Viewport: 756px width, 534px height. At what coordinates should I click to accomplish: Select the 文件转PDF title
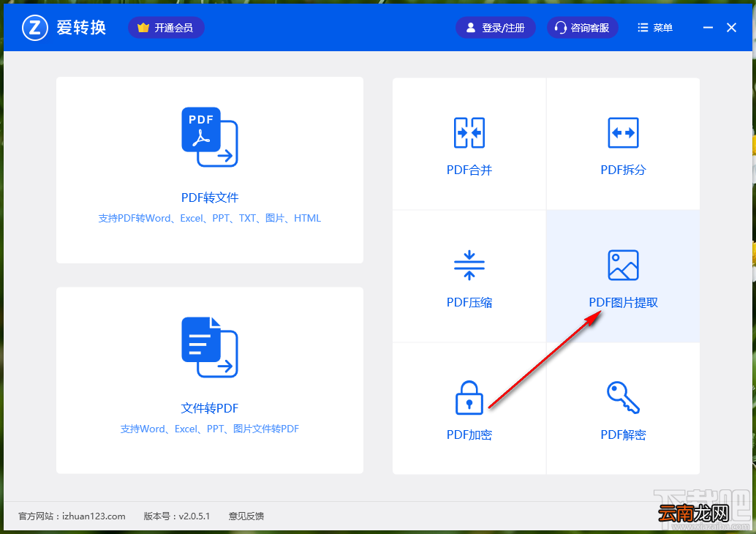tap(210, 408)
